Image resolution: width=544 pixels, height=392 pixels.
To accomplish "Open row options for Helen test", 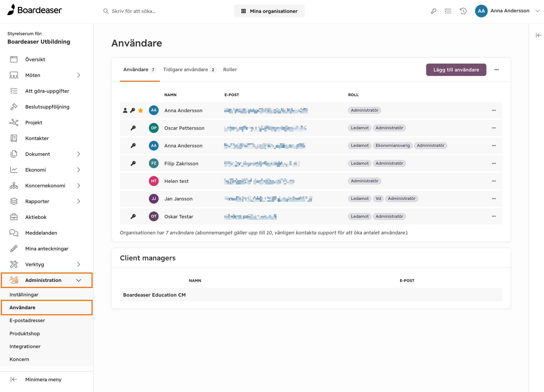I will (494, 181).
